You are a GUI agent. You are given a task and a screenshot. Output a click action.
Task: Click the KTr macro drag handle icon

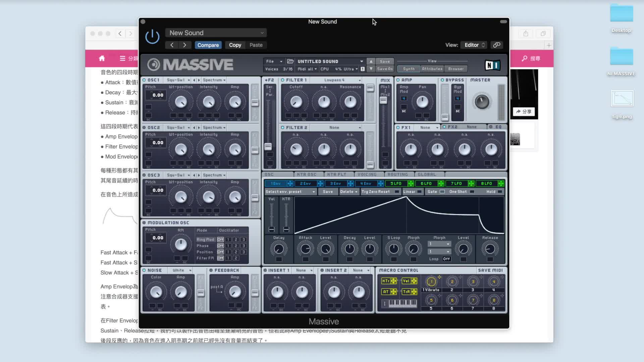pos(393,281)
